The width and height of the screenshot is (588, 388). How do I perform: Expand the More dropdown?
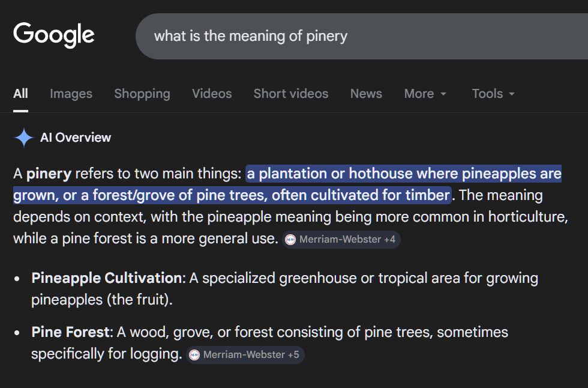click(x=425, y=94)
